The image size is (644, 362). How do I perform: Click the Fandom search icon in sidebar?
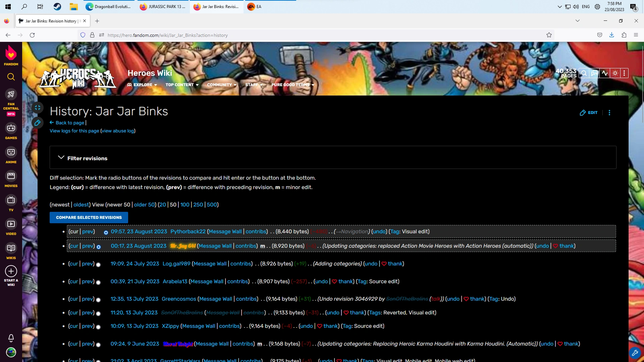[x=11, y=77]
